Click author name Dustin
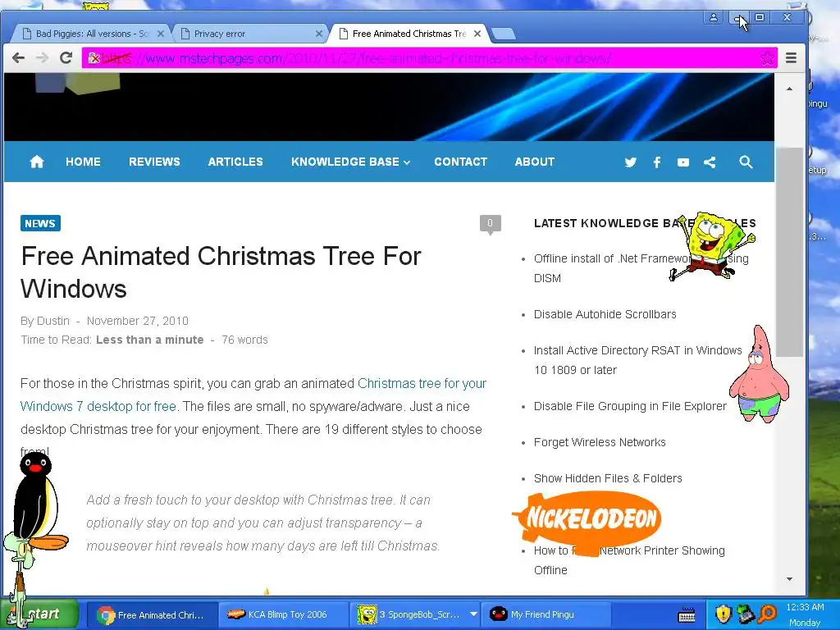The height and width of the screenshot is (630, 840). (x=52, y=321)
